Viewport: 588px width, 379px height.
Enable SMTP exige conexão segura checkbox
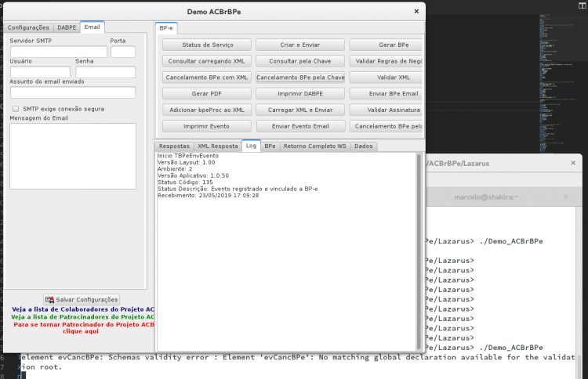[16, 109]
